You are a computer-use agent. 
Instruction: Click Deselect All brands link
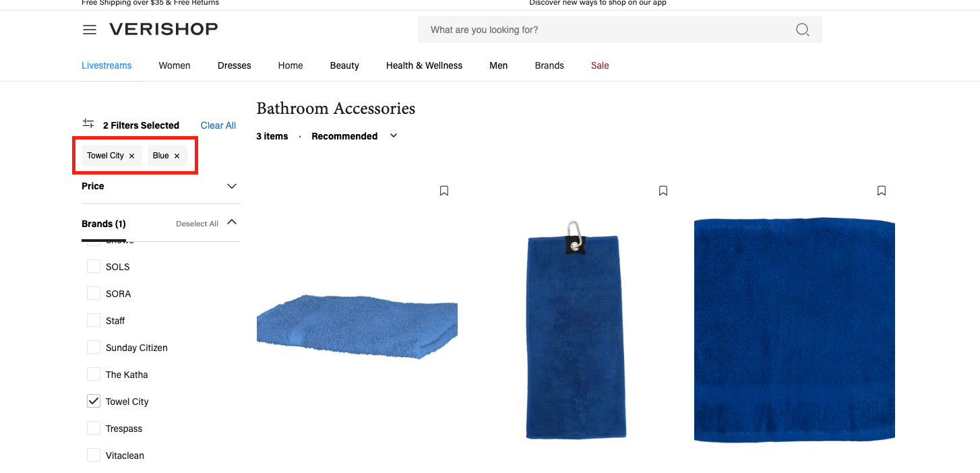(x=197, y=224)
